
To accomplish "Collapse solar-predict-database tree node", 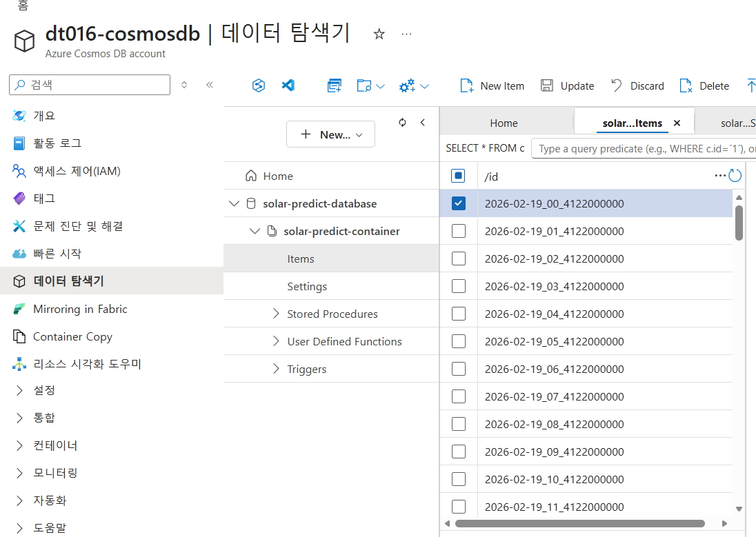I will pyautogui.click(x=235, y=203).
